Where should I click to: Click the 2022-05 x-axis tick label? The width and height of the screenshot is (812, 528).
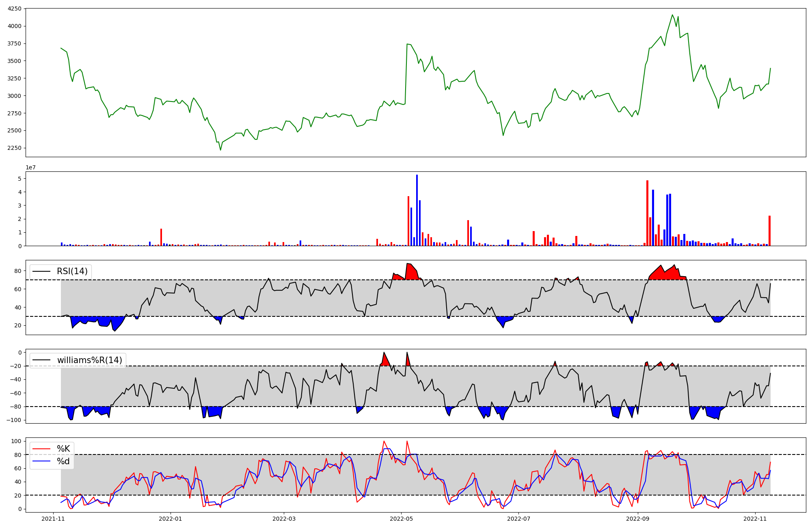pos(401,519)
